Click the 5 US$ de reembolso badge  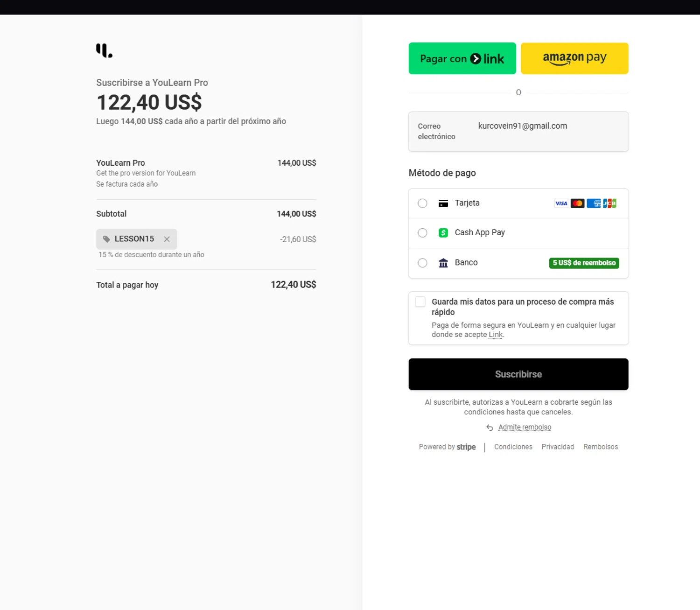point(584,263)
